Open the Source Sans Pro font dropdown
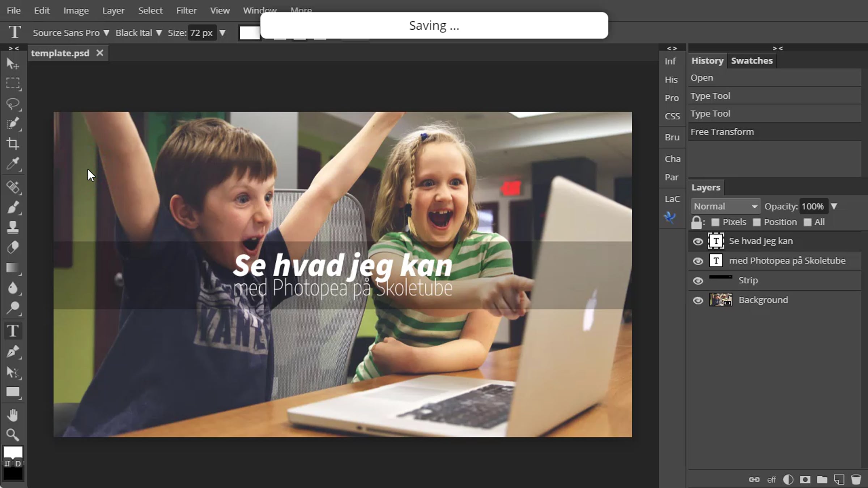 tap(71, 33)
